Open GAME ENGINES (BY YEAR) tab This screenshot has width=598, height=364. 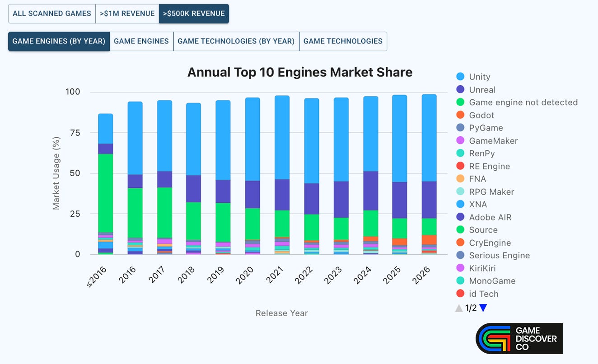59,41
